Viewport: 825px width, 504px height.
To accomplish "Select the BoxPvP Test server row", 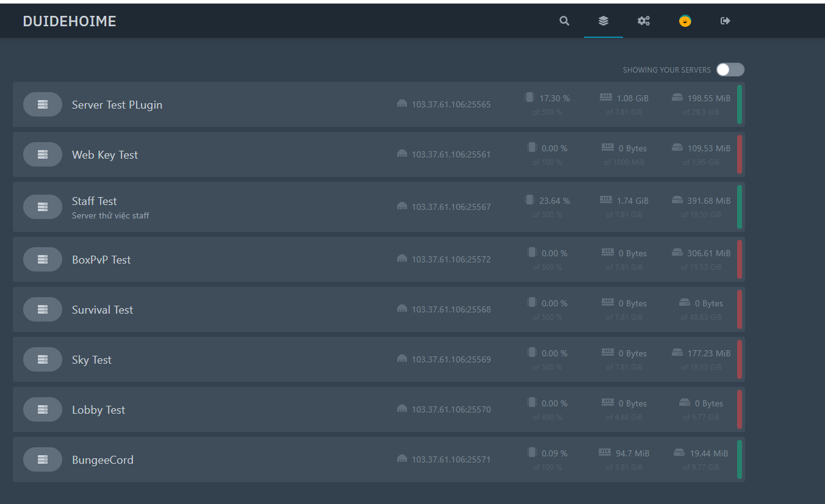I will click(x=101, y=260).
